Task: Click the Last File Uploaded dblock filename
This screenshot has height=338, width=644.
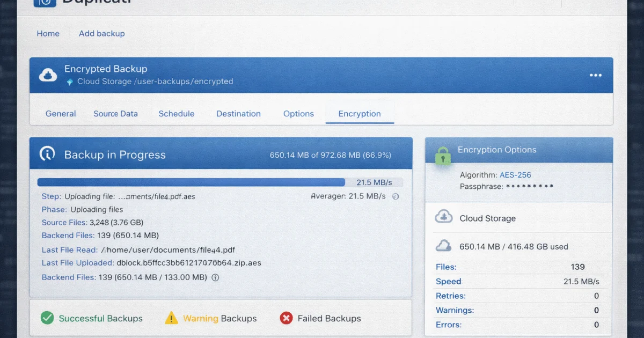Action: (189, 263)
